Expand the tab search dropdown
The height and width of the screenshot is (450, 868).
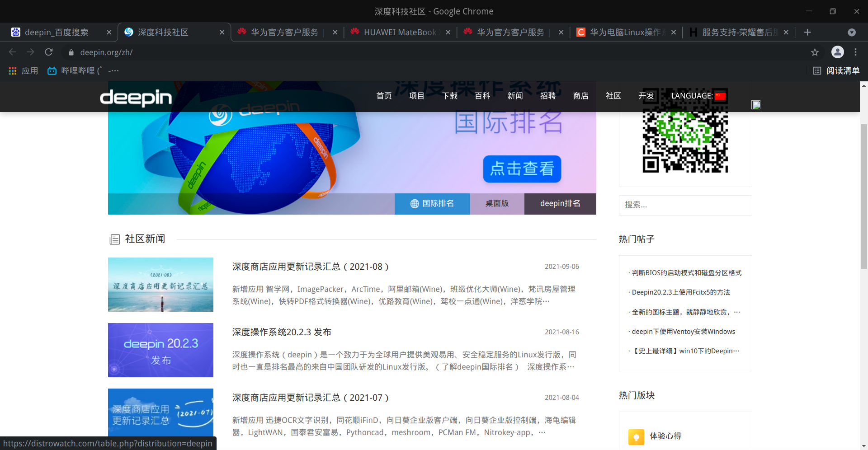click(x=852, y=32)
